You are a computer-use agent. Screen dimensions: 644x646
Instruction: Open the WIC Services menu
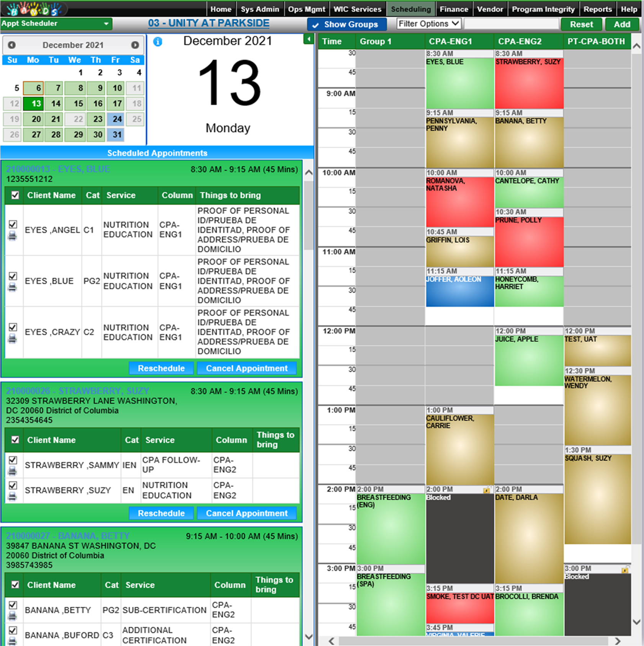pos(357,9)
